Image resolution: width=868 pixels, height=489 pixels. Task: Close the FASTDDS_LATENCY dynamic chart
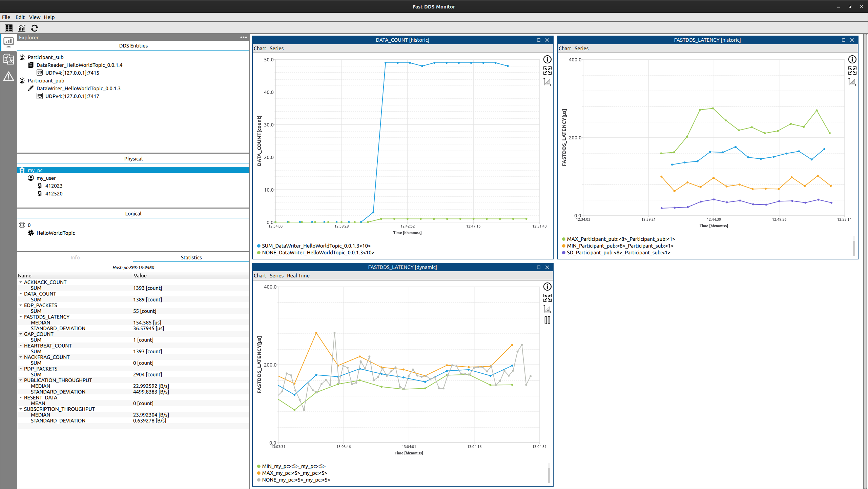(x=547, y=267)
